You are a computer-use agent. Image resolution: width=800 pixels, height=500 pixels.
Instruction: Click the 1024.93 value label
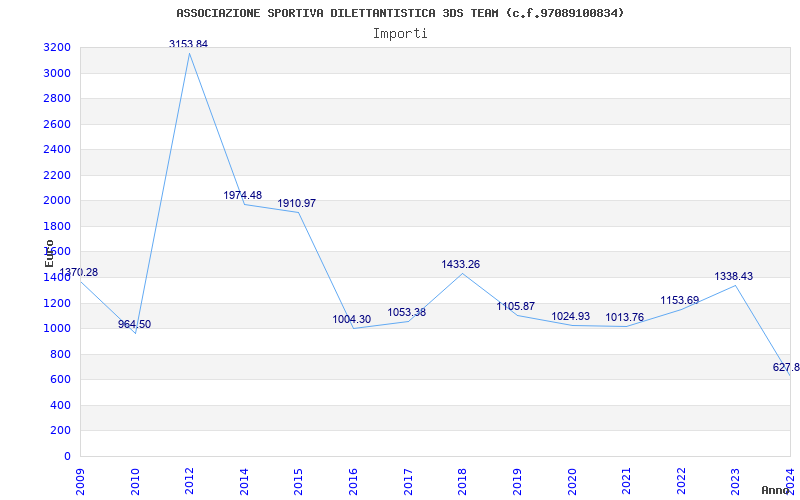click(570, 317)
